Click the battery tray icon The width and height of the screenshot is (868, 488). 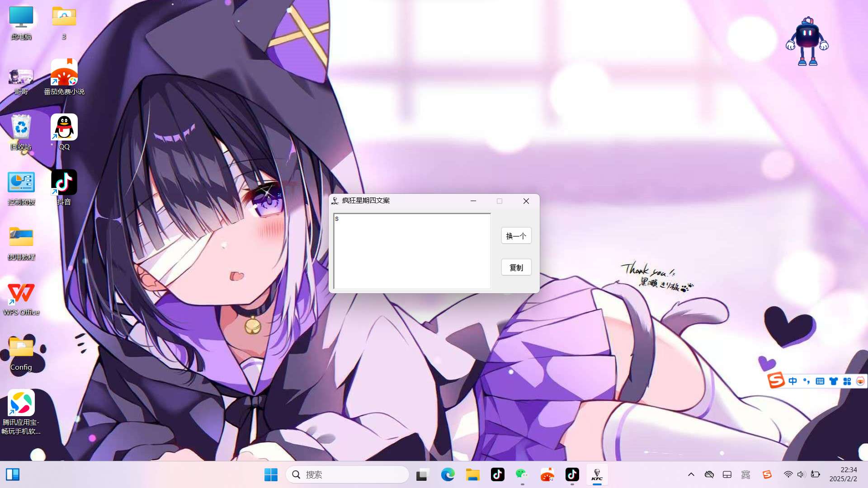click(x=816, y=474)
